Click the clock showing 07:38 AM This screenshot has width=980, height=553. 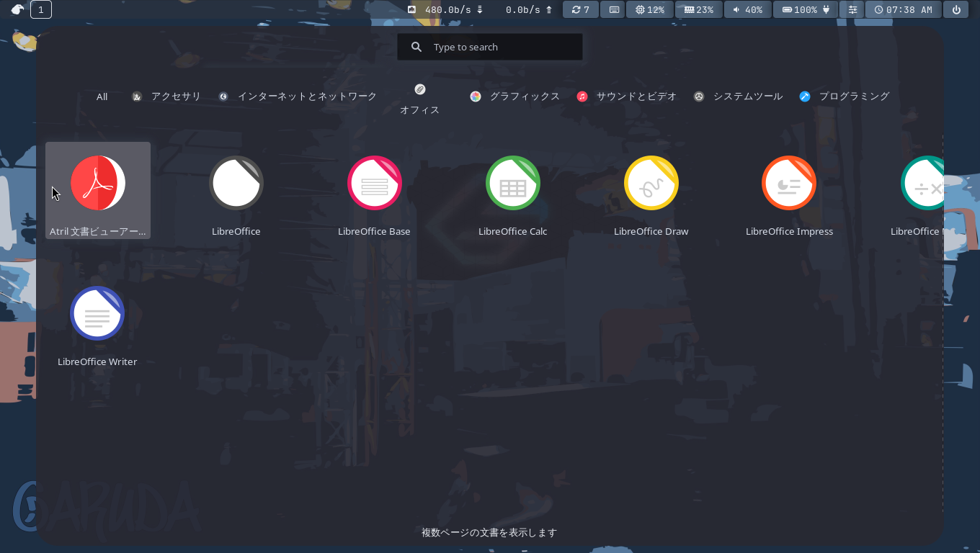pyautogui.click(x=903, y=9)
